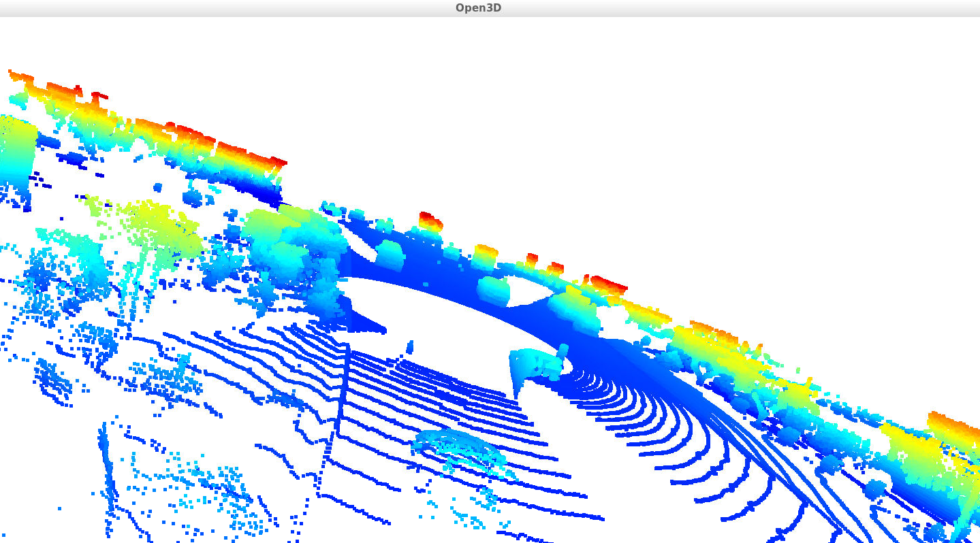Click the Open3D title bar text
The image size is (980, 543).
point(479,7)
